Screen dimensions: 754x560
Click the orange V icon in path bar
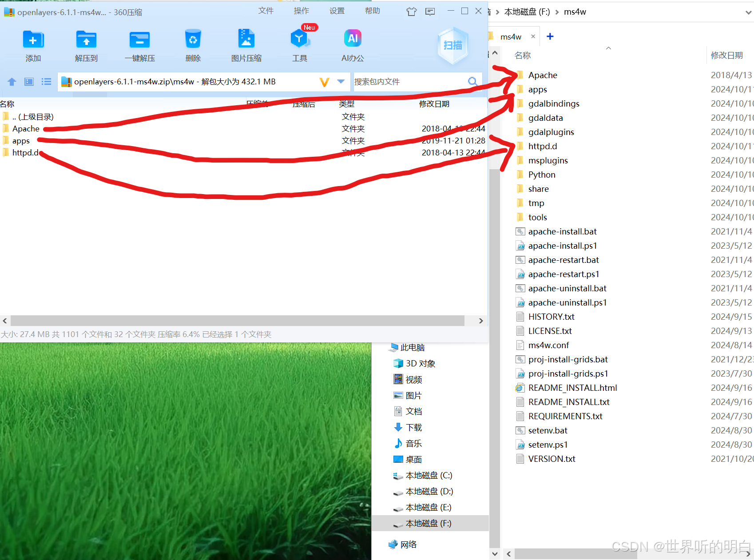click(324, 82)
